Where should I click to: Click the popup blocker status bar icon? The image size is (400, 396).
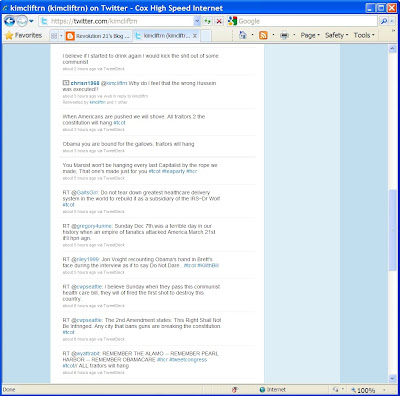[235, 390]
